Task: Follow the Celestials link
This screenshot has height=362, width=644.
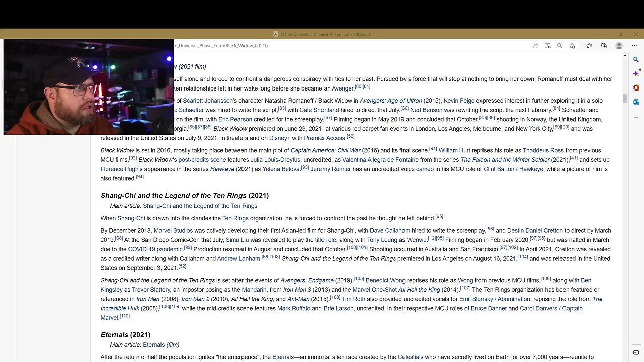Action: pyautogui.click(x=411, y=357)
